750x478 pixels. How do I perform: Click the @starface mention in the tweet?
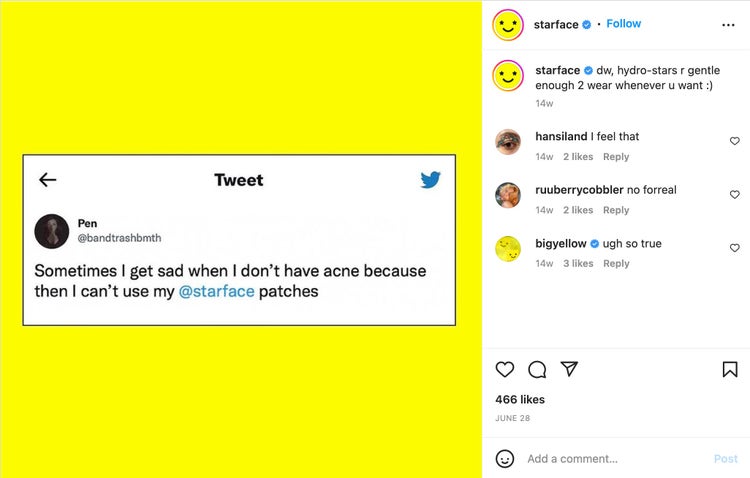[x=216, y=292]
